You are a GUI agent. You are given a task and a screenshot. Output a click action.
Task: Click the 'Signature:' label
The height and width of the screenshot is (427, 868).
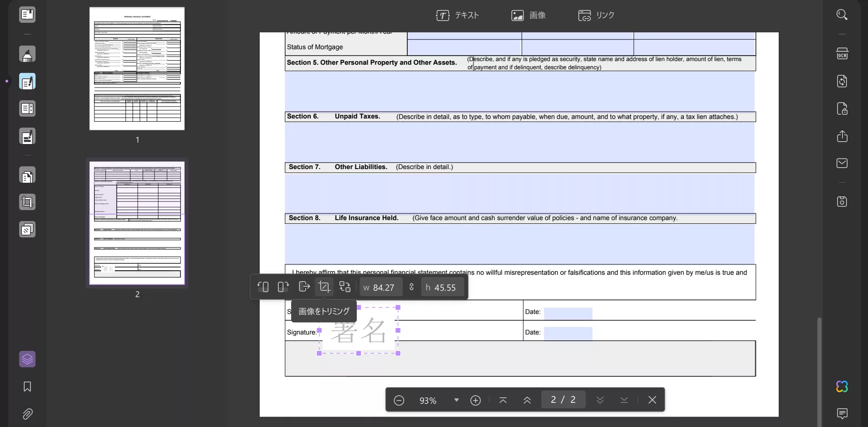tap(302, 332)
